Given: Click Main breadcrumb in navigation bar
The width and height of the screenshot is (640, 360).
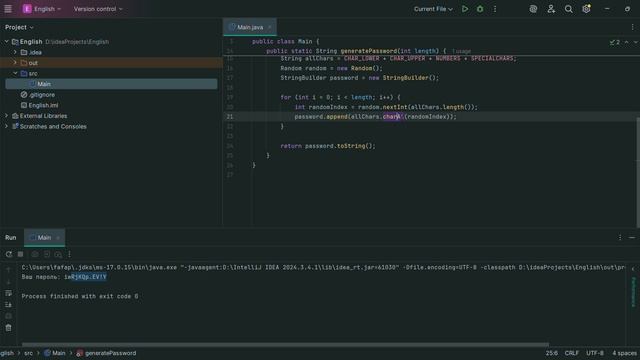Looking at the screenshot, I should pos(55,353).
